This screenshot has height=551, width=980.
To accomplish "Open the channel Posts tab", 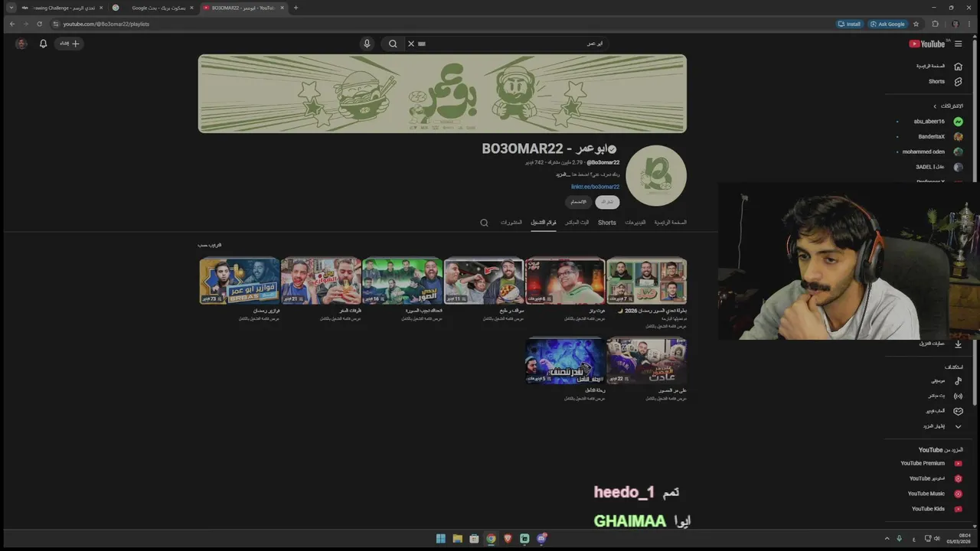I will coord(511,223).
